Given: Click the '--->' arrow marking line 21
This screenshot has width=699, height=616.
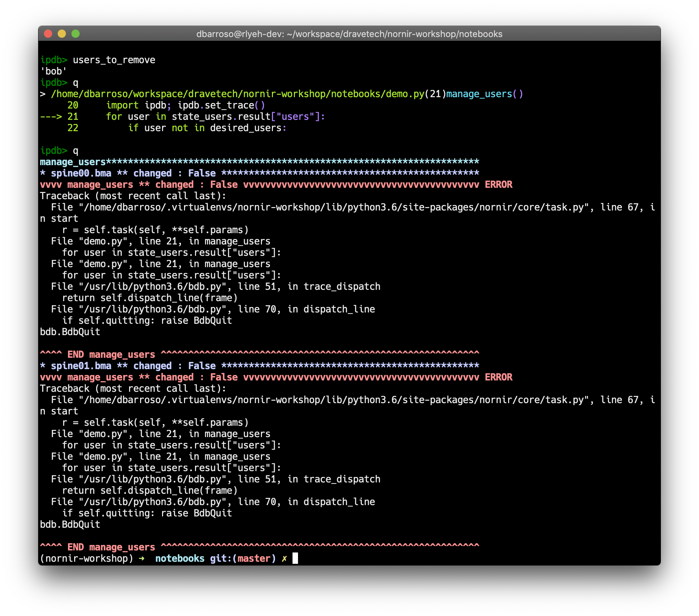Looking at the screenshot, I should [x=51, y=117].
